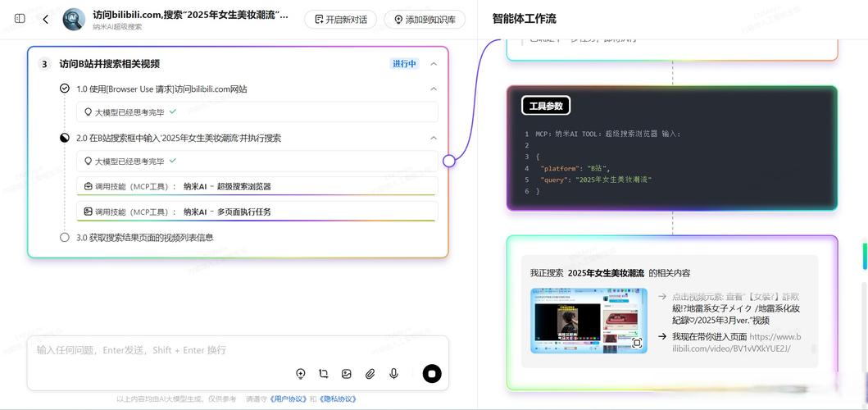Open the bilibili browser preview thumbnail
Image resolution: width=868 pixels, height=410 pixels.
(x=589, y=321)
